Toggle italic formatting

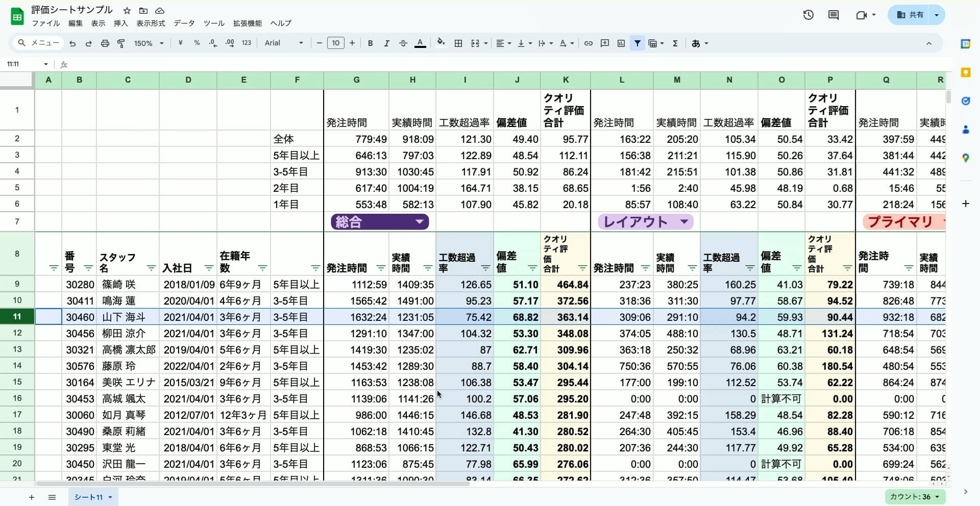387,43
